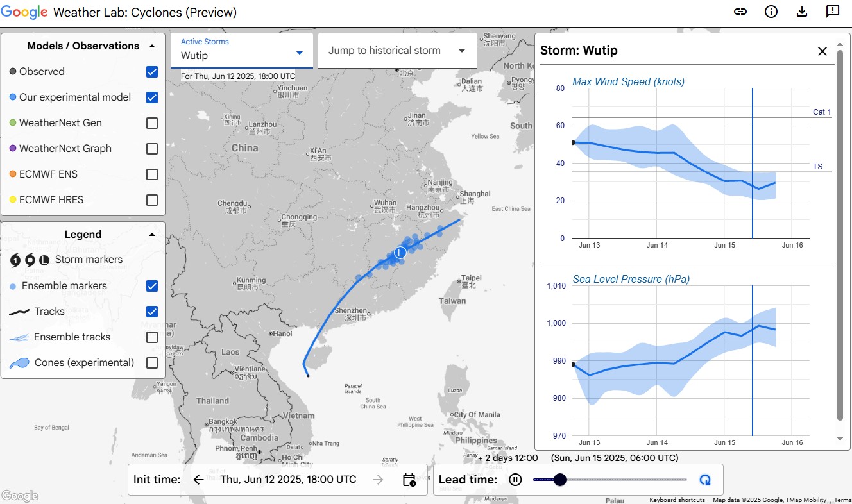Click the download icon in header
The height and width of the screenshot is (504, 852).
[802, 12]
